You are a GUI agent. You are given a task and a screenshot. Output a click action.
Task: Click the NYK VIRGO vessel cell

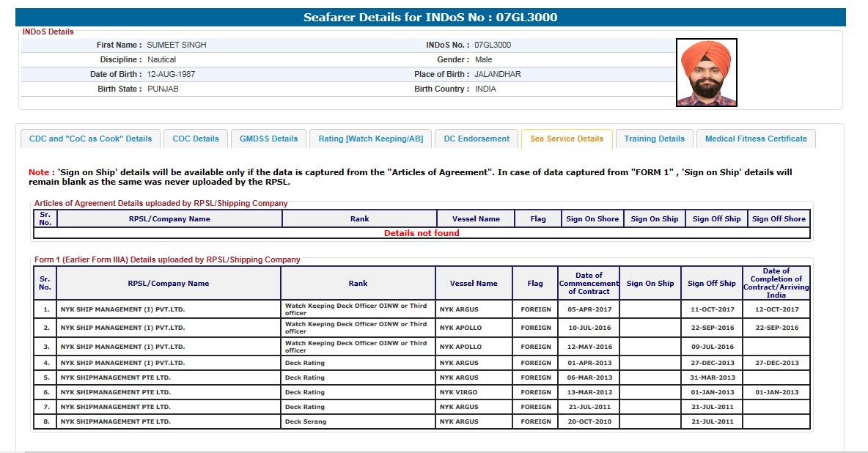459,392
